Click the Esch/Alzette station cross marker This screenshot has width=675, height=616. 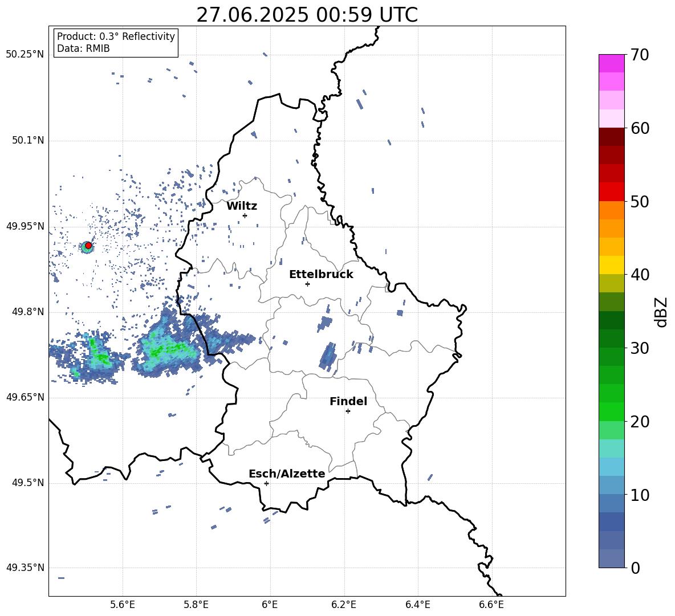(x=266, y=483)
